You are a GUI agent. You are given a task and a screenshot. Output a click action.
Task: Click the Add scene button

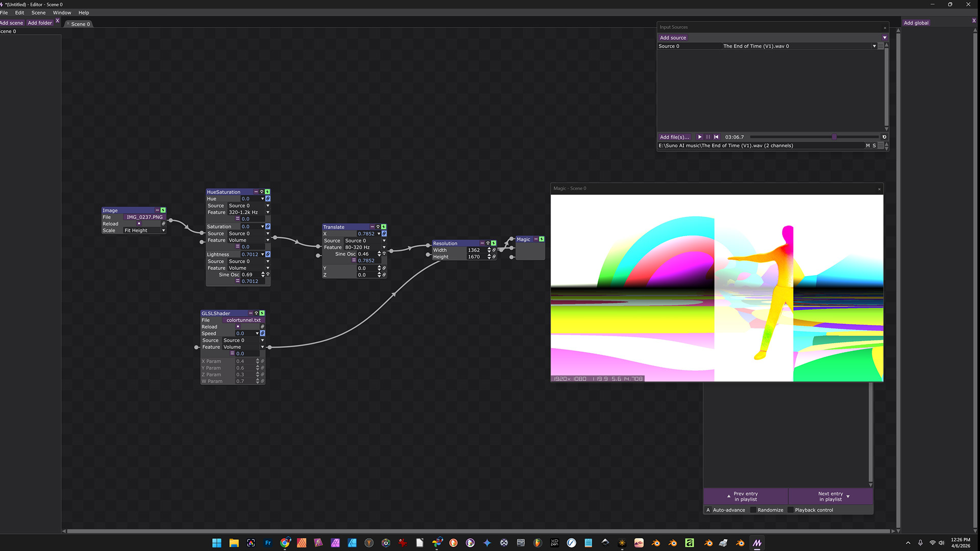click(12, 23)
